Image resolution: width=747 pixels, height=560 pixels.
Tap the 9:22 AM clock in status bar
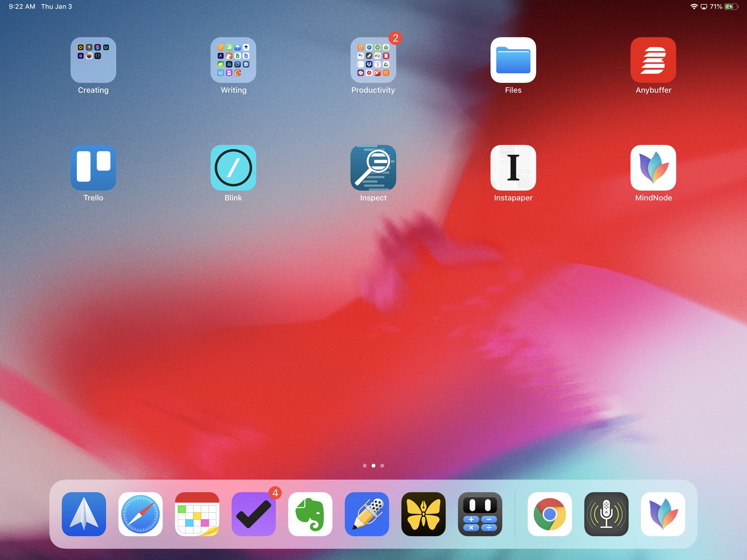click(x=22, y=6)
